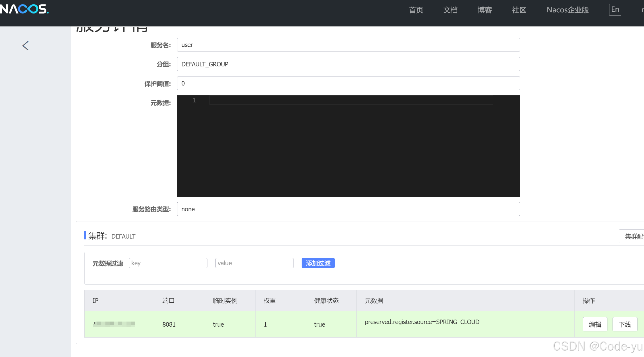Click the cluster name DEFAULT
644x357 pixels.
123,236
